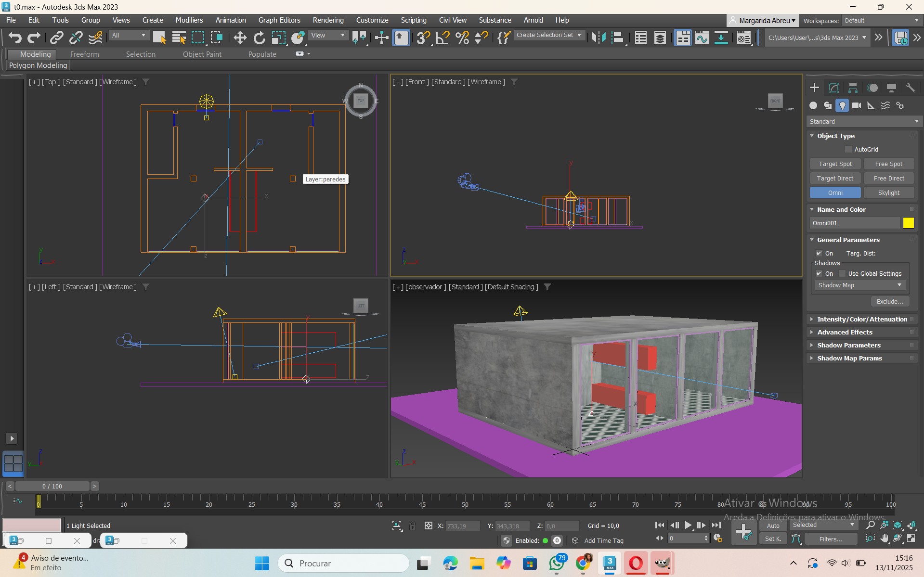Click the Undo arrow in main toolbar

pos(15,38)
